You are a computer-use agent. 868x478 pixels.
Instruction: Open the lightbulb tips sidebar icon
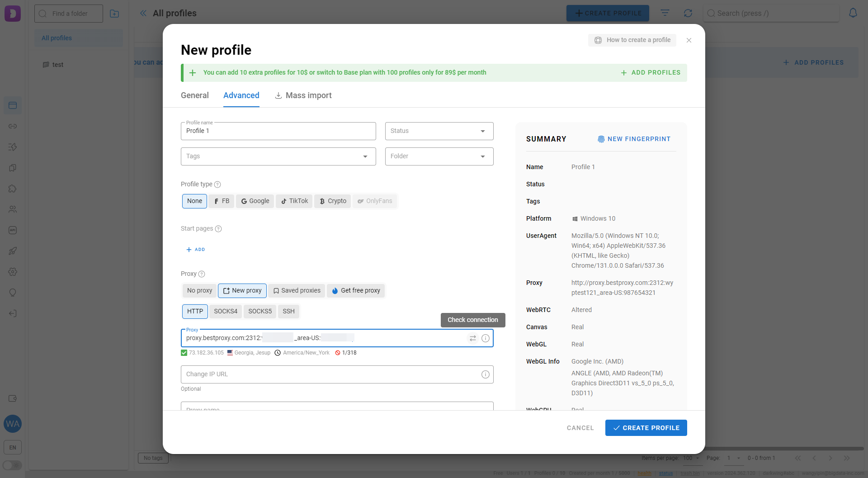[13, 293]
